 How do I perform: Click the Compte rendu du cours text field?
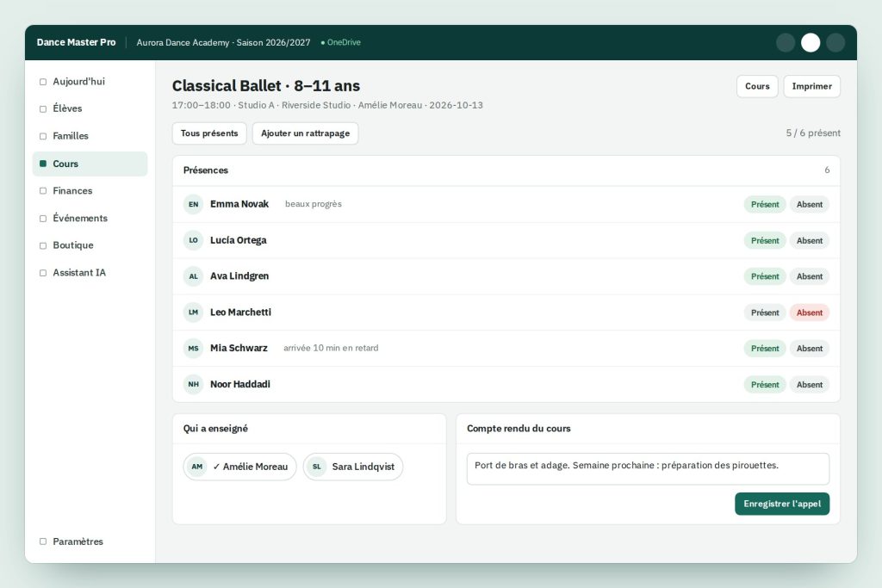(648, 469)
